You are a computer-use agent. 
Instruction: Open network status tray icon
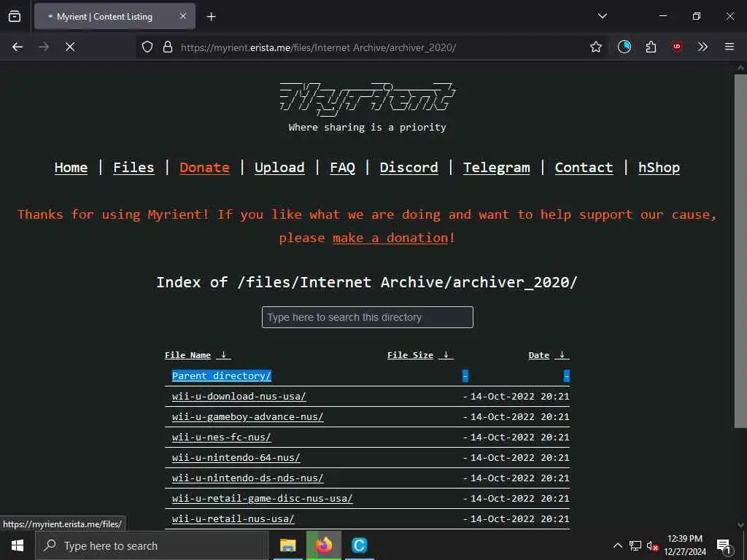[x=635, y=545]
